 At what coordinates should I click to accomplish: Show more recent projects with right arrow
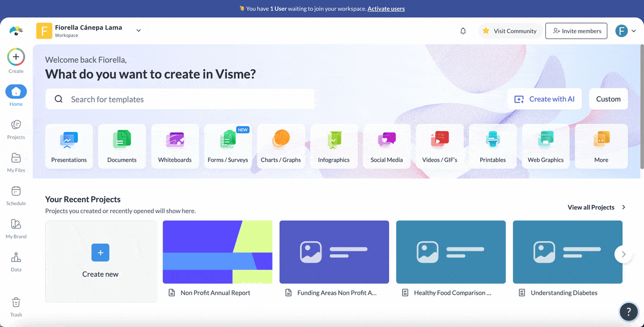(x=624, y=255)
